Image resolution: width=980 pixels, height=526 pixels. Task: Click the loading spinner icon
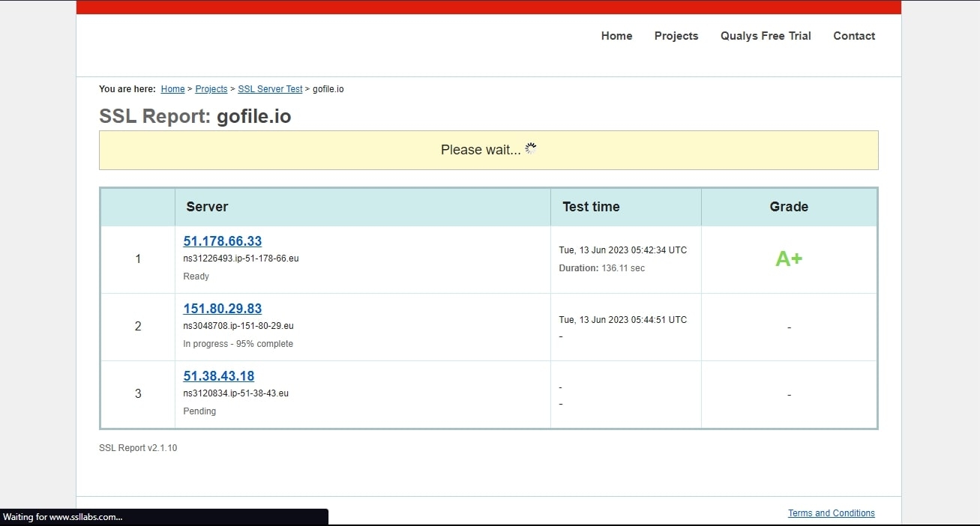coord(531,148)
